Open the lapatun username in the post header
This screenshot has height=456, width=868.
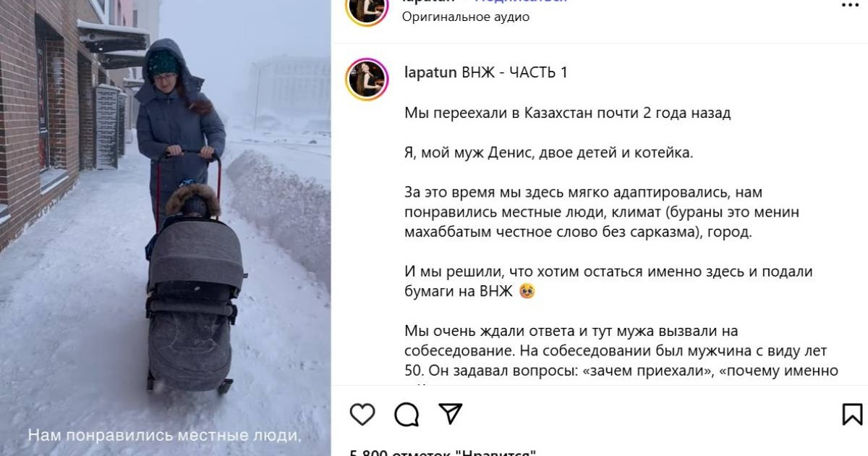[x=430, y=2]
